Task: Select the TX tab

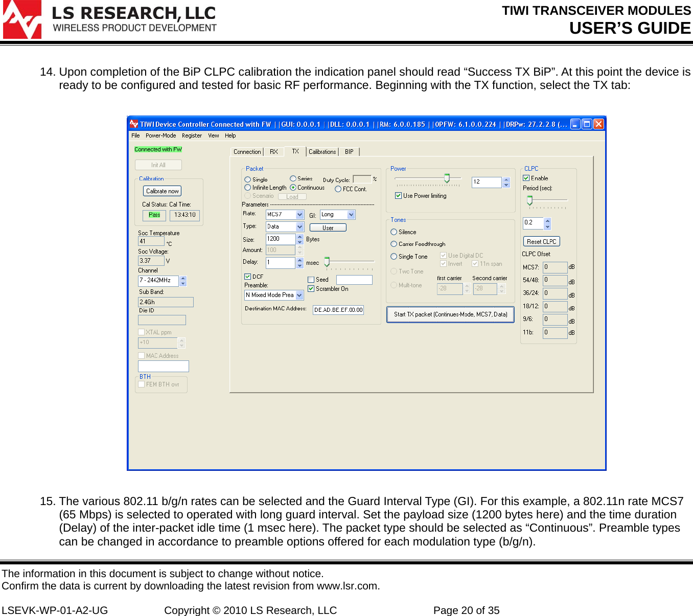Action: click(295, 151)
